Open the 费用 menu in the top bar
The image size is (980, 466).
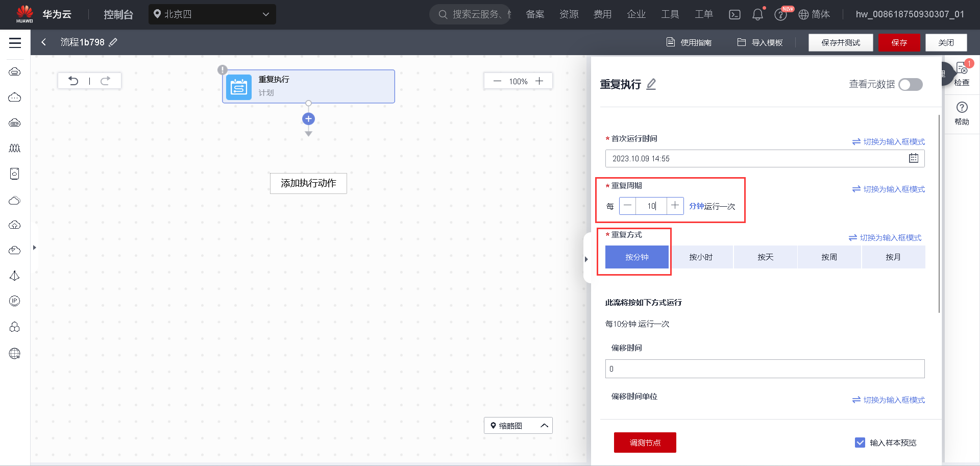click(603, 14)
